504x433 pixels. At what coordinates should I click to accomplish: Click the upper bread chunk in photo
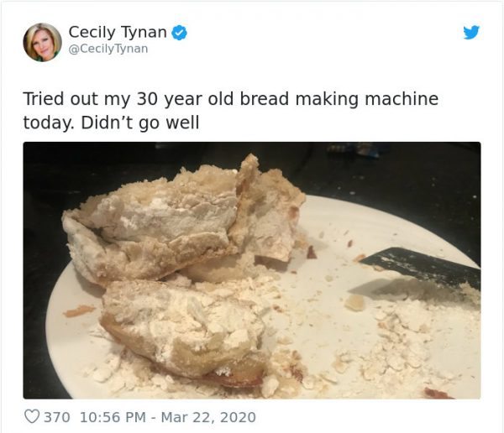pos(183,222)
